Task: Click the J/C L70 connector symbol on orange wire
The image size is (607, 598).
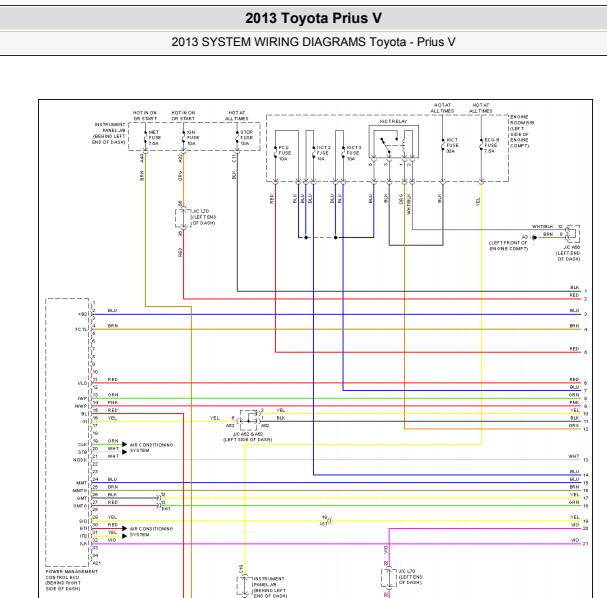Action: point(183,218)
